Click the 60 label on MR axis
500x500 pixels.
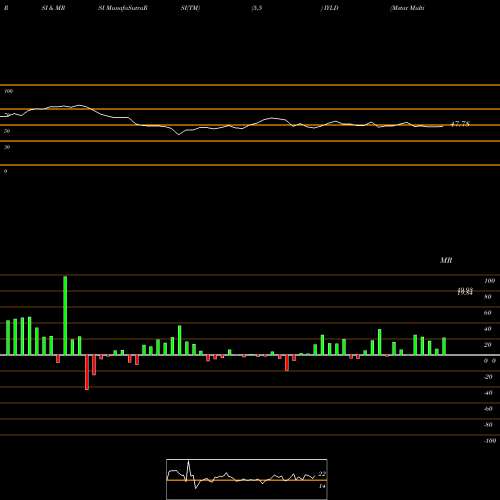488,313
